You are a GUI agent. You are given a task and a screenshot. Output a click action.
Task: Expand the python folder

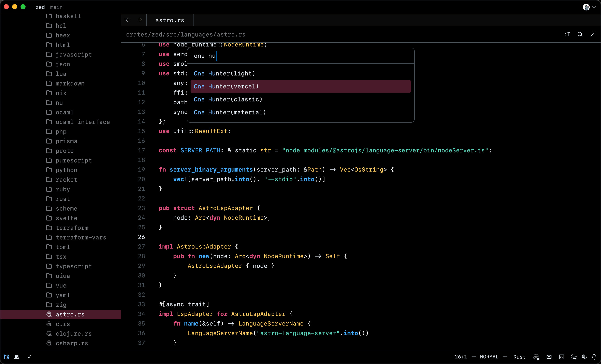[x=66, y=170]
